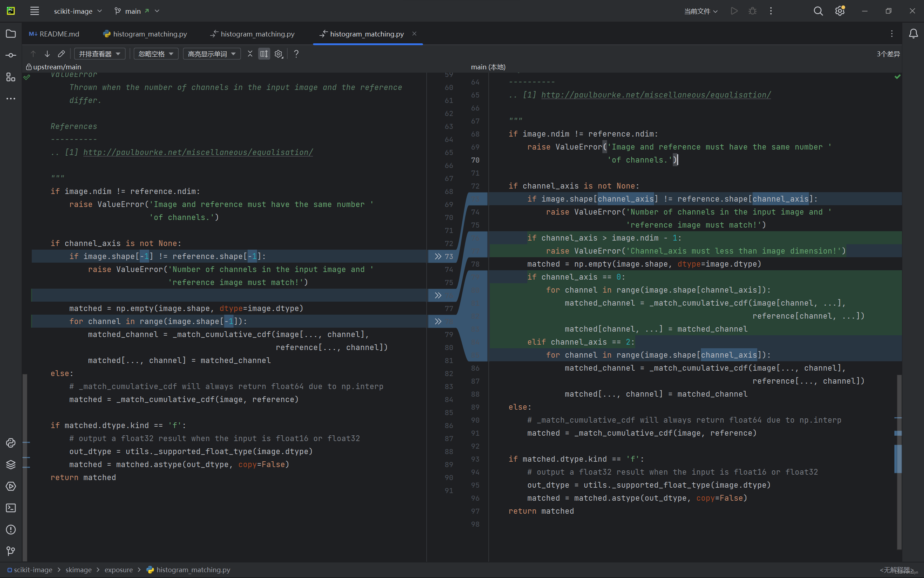Open the Commit tool window
Viewport: 924px width, 578px height.
pos(11,55)
